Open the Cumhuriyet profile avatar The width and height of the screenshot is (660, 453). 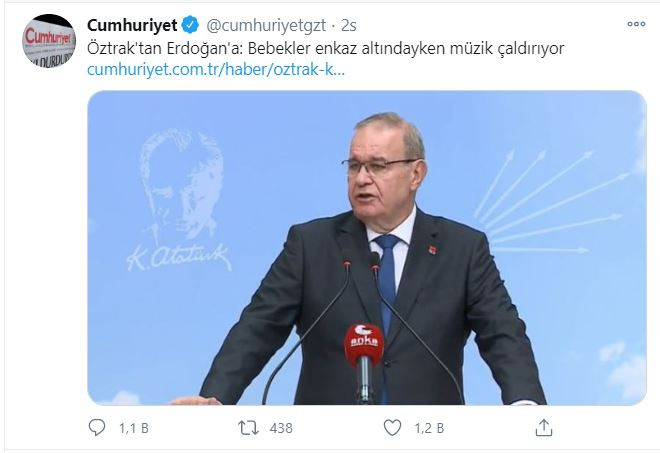point(49,41)
